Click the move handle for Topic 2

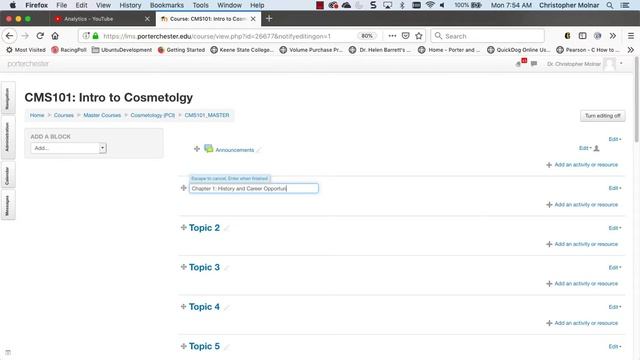[184, 227]
